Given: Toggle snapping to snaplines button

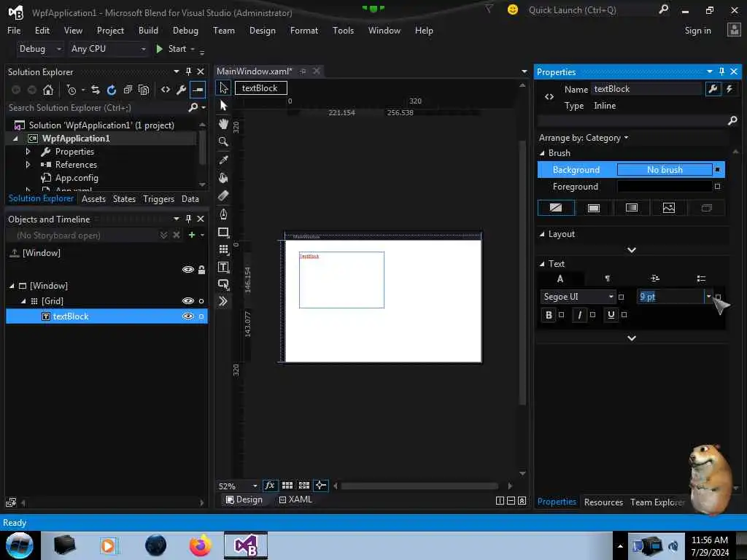Looking at the screenshot, I should [321, 486].
